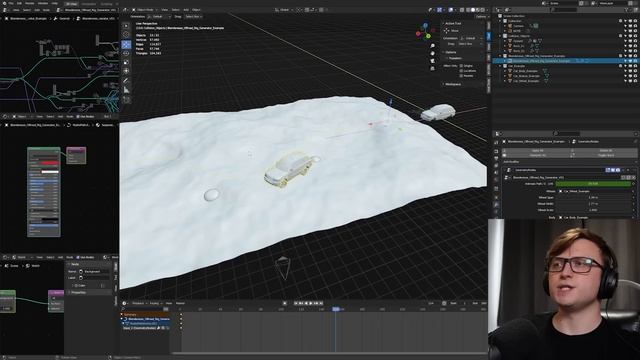Switch to wireframe viewport shading
640x360 pixels.
click(468, 10)
